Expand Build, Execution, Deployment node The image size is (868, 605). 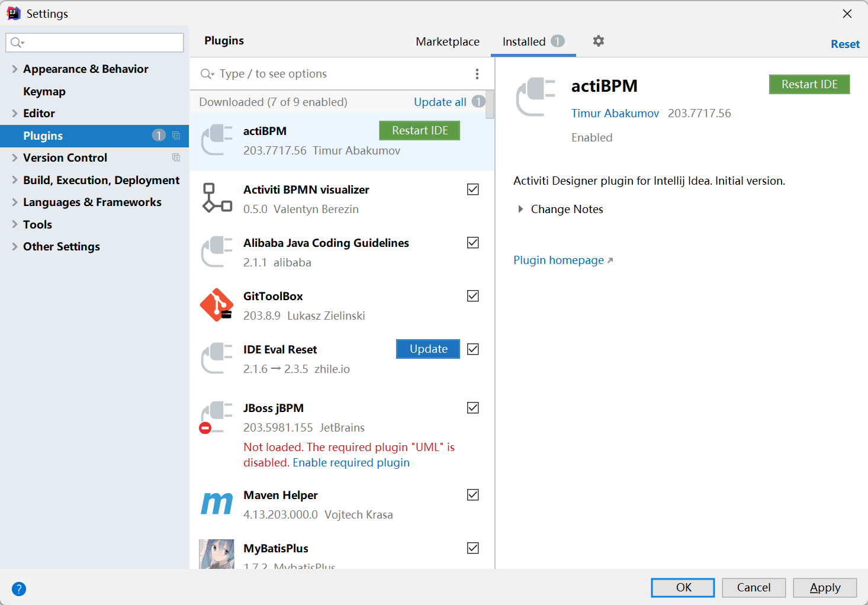tap(15, 180)
